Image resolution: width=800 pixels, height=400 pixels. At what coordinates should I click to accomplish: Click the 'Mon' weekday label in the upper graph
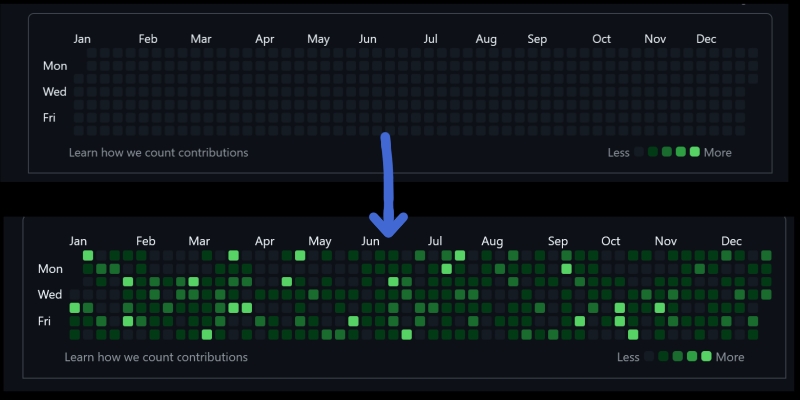(x=55, y=66)
